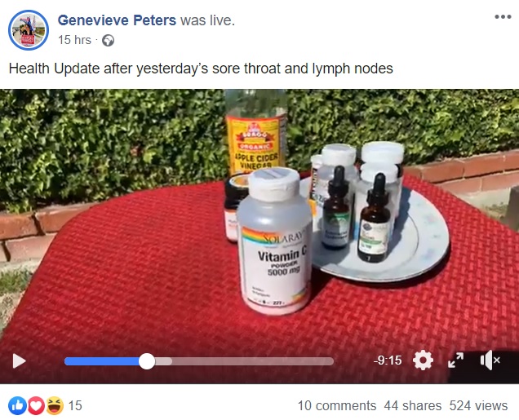
Task: Unmute the video sound
Action: tap(490, 360)
